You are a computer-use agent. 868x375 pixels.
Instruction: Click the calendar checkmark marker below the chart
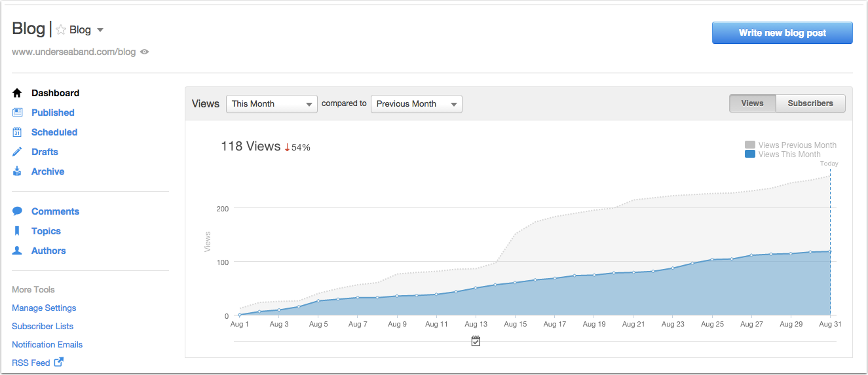coord(476,341)
